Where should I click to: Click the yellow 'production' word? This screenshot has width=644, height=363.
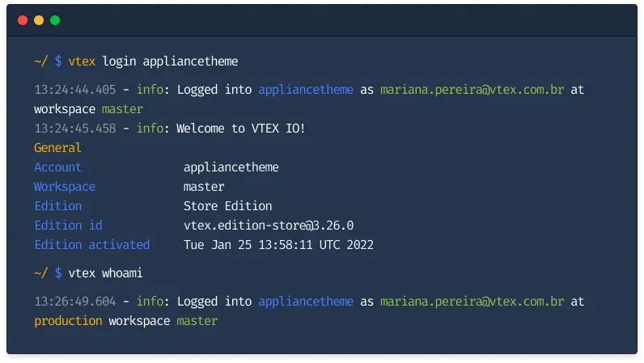tap(68, 321)
